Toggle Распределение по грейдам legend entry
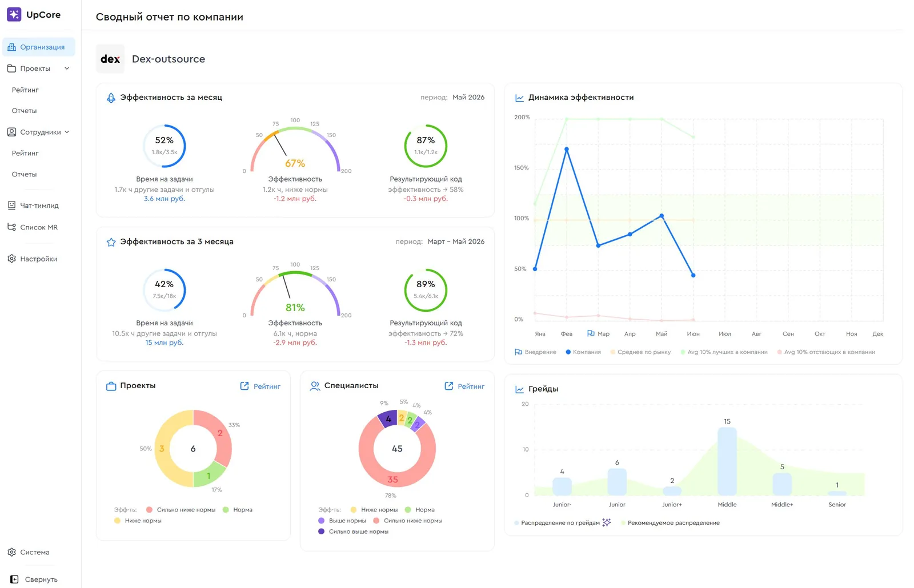 (557, 523)
